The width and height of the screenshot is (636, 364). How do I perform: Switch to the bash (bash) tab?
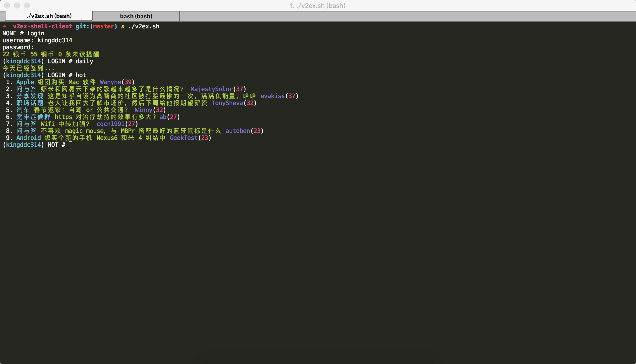tap(136, 16)
